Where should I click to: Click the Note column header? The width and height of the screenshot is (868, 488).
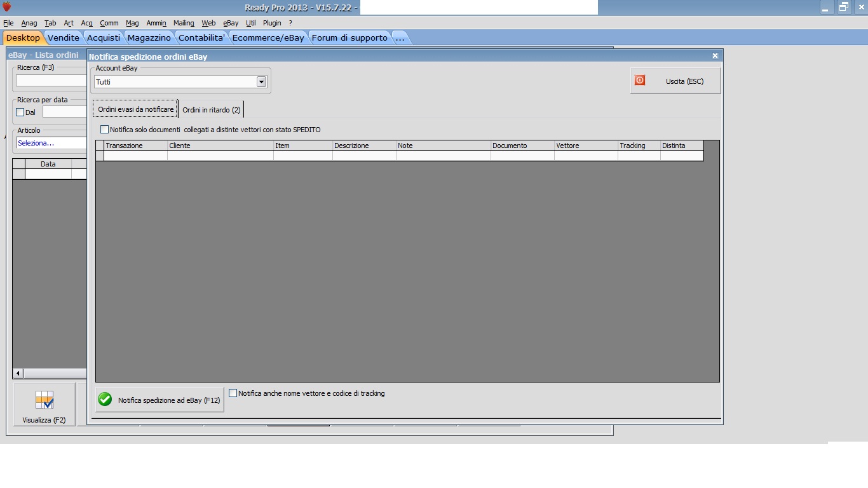pos(444,146)
